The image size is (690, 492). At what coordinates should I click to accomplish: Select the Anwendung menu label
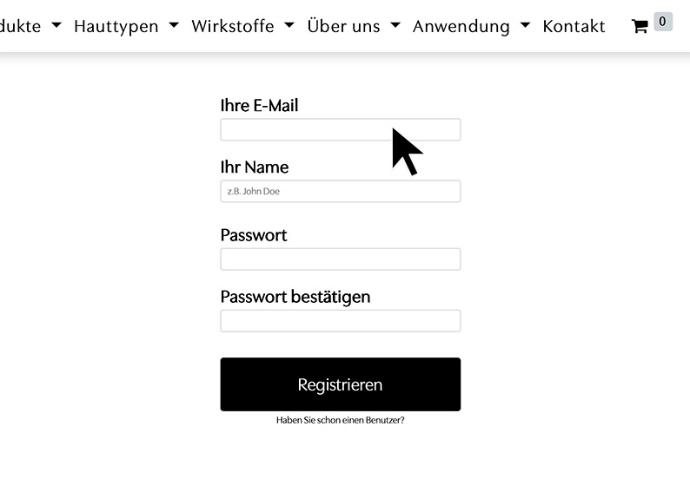(x=461, y=27)
